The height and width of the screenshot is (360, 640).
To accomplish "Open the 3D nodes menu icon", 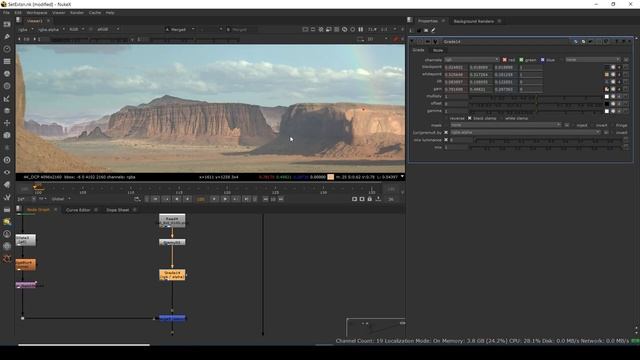I will pos(7,135).
